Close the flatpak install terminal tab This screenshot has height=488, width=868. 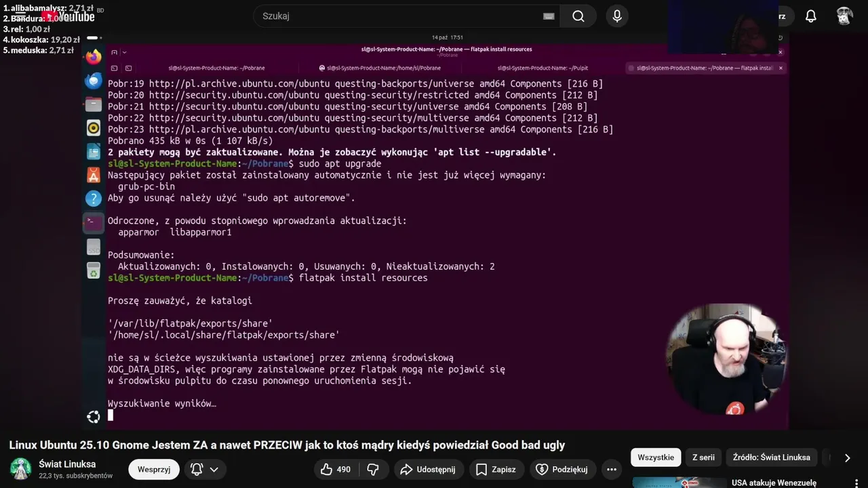[781, 68]
